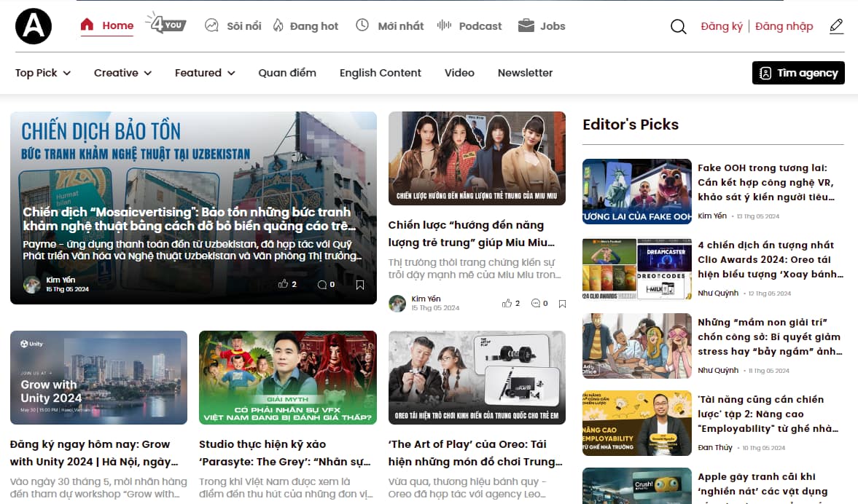Bookmark the Miu Miu strategy article
The image size is (858, 504).
pyautogui.click(x=562, y=304)
